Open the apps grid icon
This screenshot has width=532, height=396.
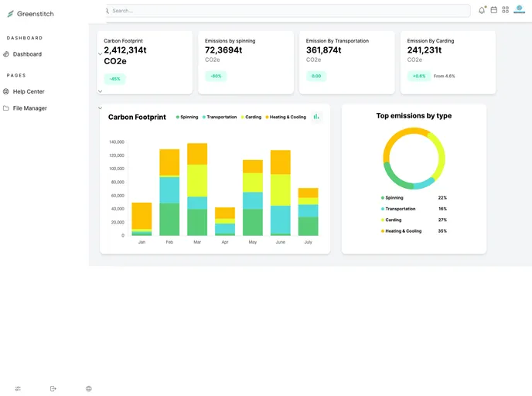pos(506,10)
